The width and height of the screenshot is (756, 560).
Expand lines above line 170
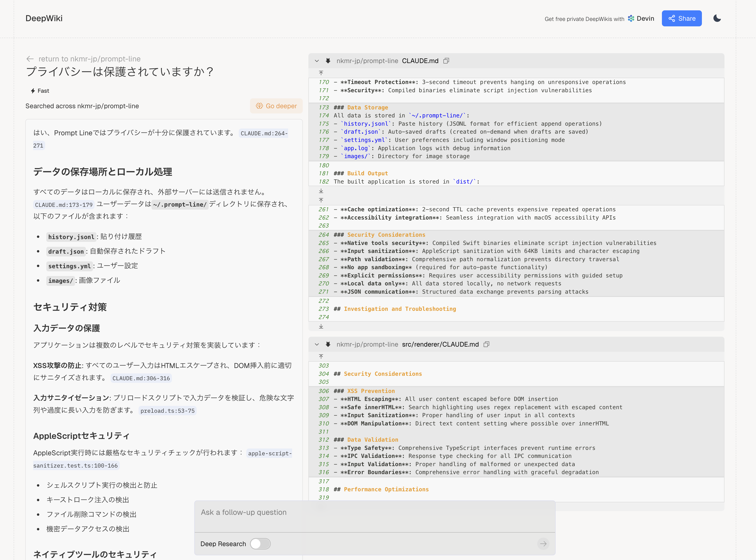coord(321,73)
